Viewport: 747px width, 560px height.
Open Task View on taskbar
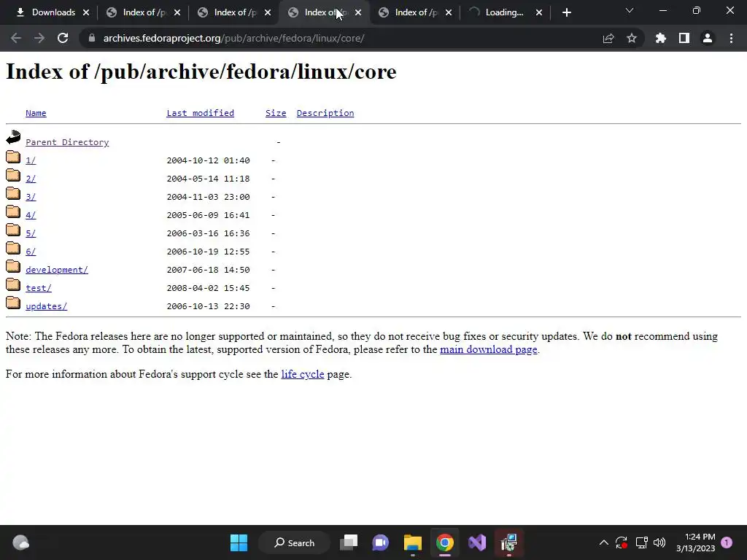pos(349,542)
